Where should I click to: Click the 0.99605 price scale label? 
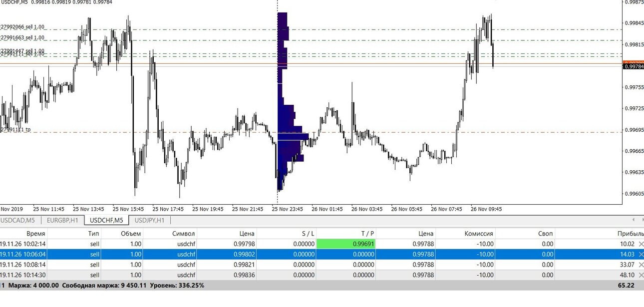click(634, 194)
